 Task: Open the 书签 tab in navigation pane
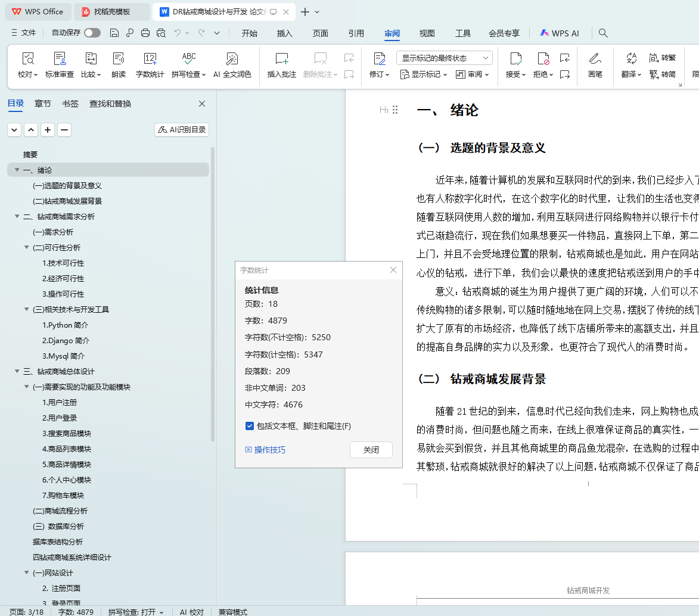pos(70,104)
